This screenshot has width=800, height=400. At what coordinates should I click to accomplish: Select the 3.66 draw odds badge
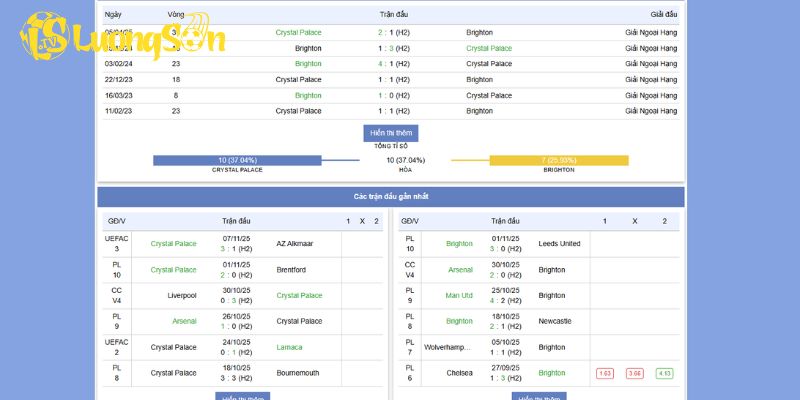[x=634, y=373]
